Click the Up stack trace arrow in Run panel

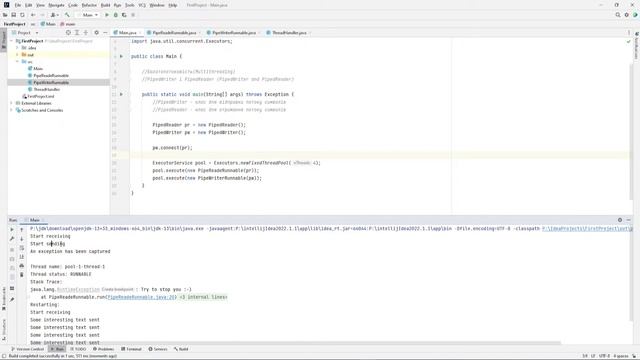point(22,230)
